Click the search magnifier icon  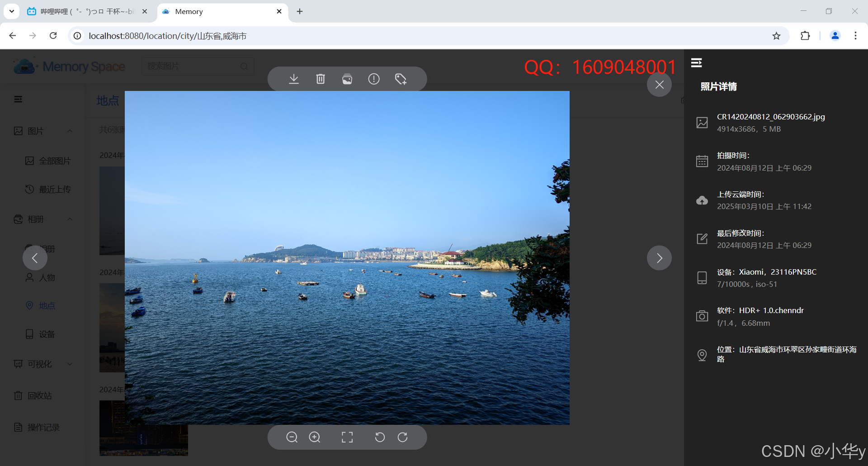(244, 67)
